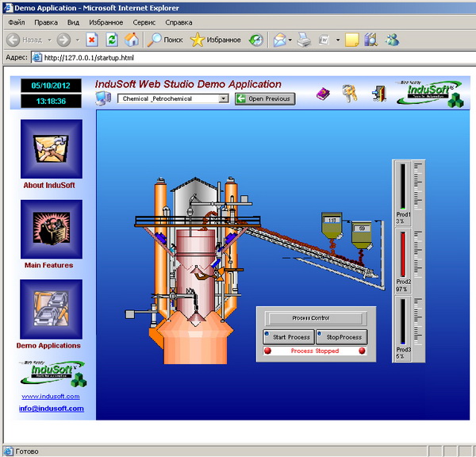Click the IE Back arrow icon

(x=13, y=40)
